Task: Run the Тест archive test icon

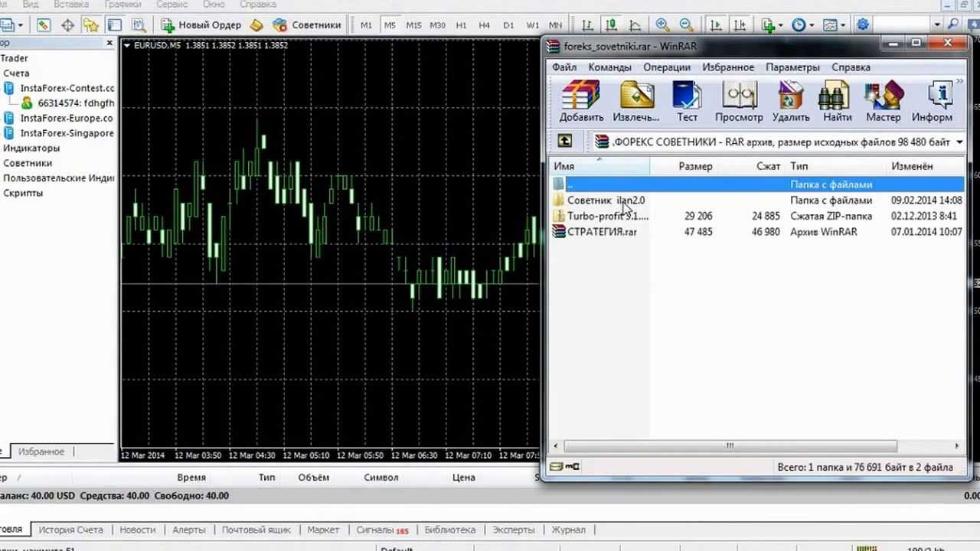Action: click(687, 102)
